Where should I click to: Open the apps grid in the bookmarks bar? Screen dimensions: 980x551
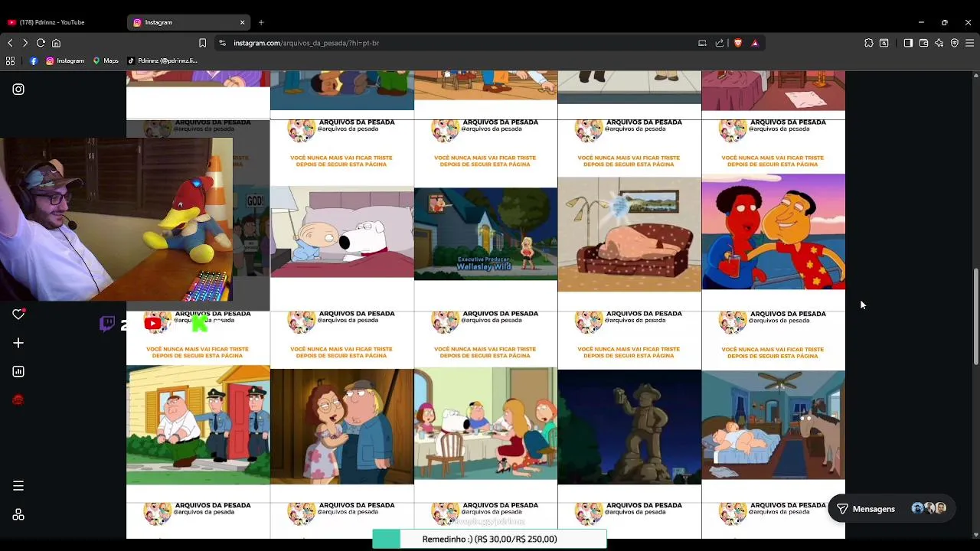click(x=11, y=60)
